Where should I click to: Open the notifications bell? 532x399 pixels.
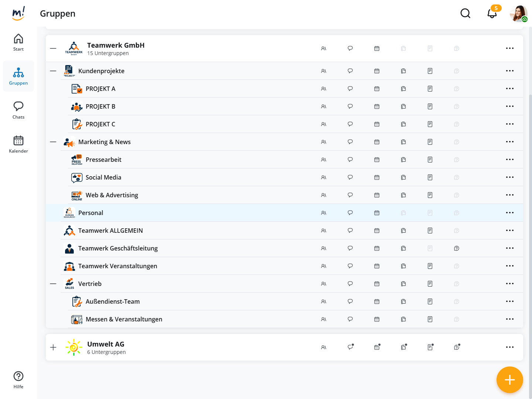point(492,14)
